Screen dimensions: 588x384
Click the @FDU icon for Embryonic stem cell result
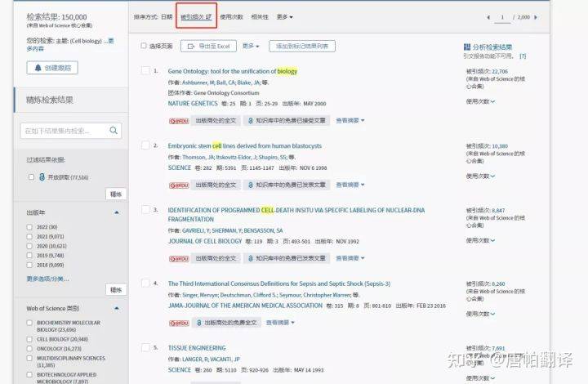point(179,185)
